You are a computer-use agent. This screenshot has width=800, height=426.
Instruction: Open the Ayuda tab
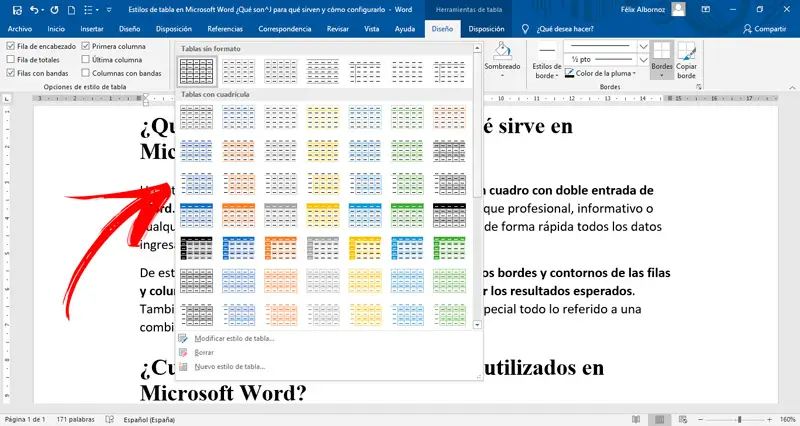click(405, 29)
